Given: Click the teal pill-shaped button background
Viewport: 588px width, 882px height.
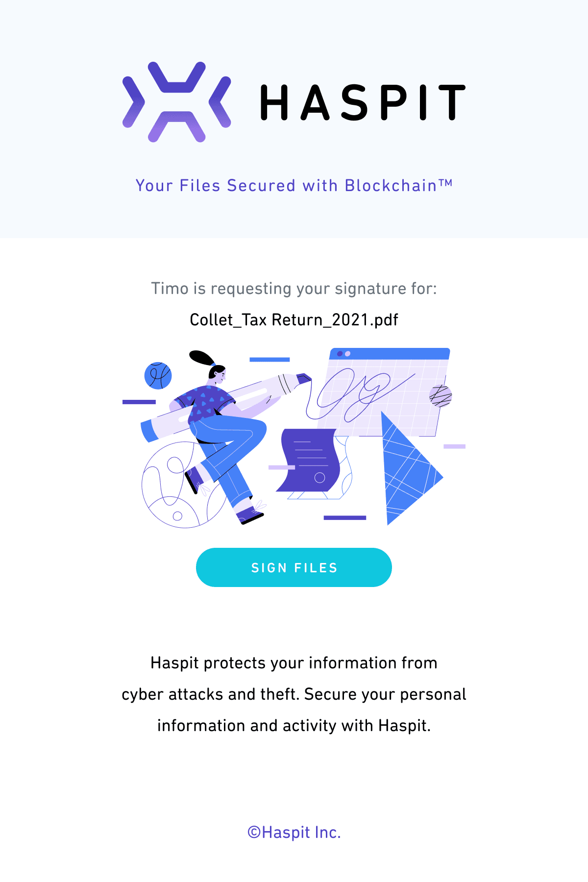Looking at the screenshot, I should [294, 567].
